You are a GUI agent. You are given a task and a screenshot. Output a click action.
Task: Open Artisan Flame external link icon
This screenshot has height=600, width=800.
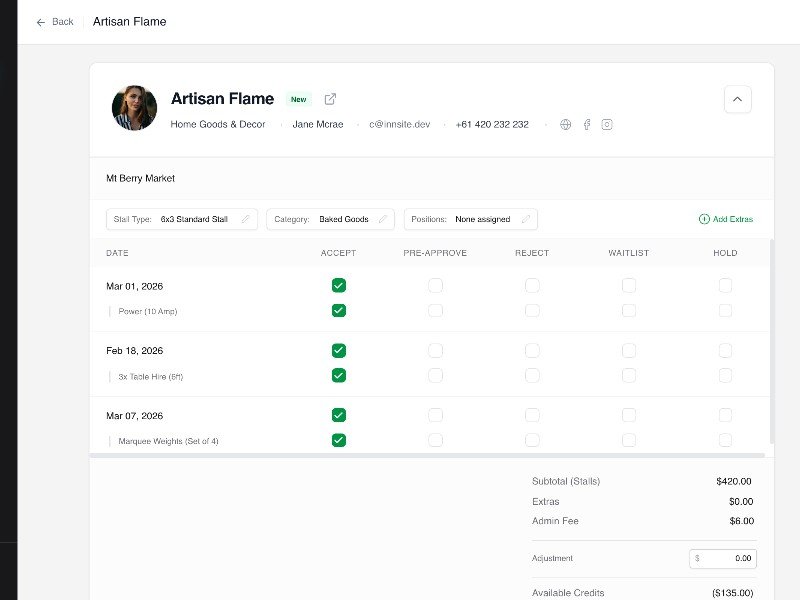(x=331, y=99)
